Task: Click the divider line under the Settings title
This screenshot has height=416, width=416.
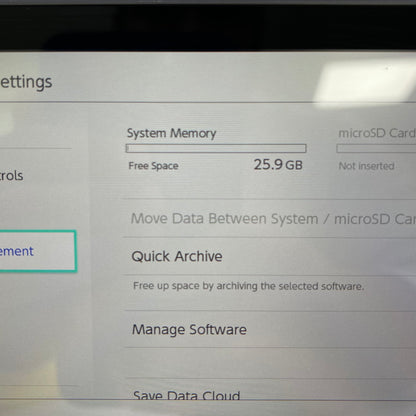Action: tap(208, 102)
